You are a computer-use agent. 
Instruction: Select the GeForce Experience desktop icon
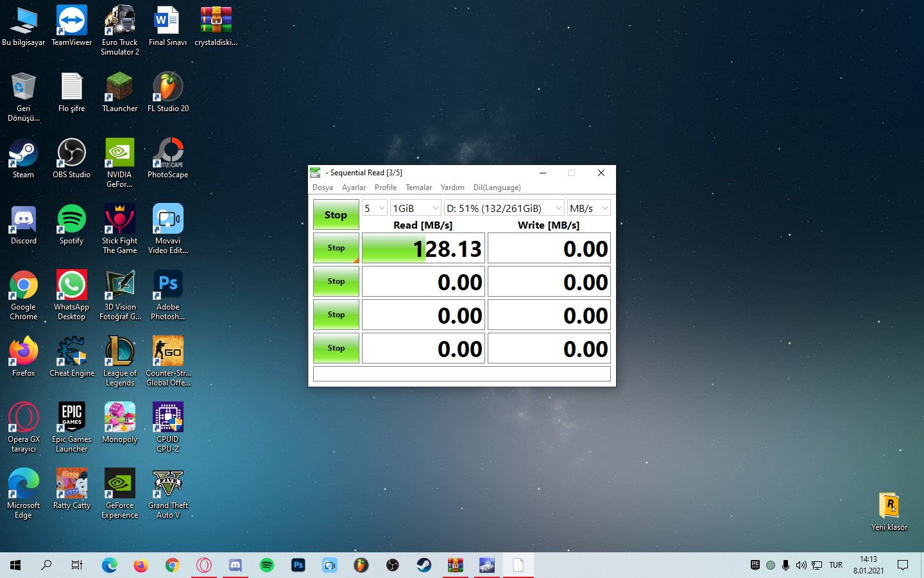(x=120, y=494)
